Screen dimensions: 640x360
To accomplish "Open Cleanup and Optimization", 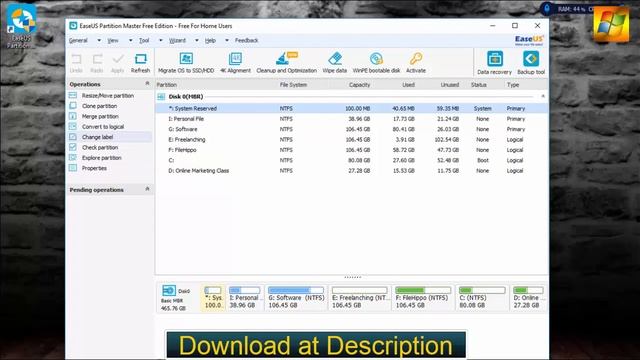I will (287, 63).
